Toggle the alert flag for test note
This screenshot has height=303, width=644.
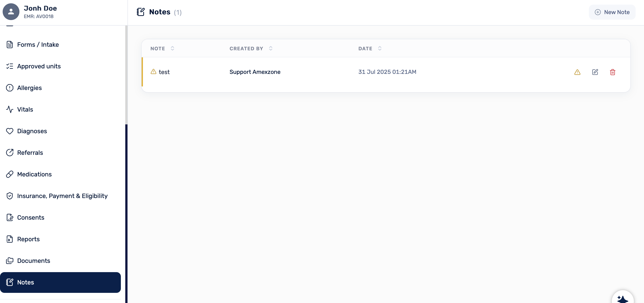coord(577,72)
